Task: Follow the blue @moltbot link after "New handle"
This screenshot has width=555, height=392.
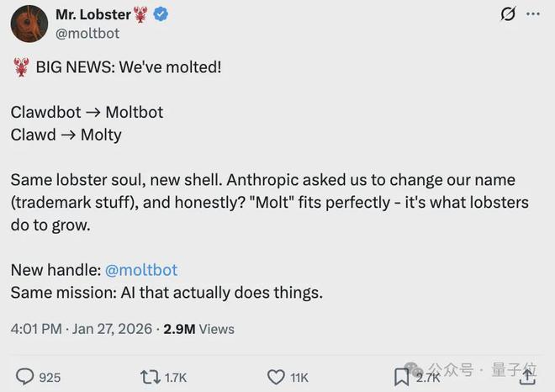Action: pos(141,270)
